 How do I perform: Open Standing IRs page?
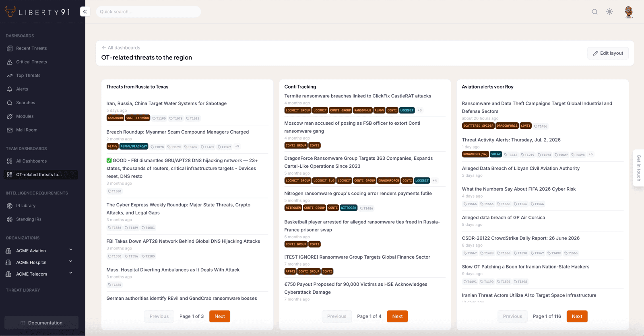point(29,219)
